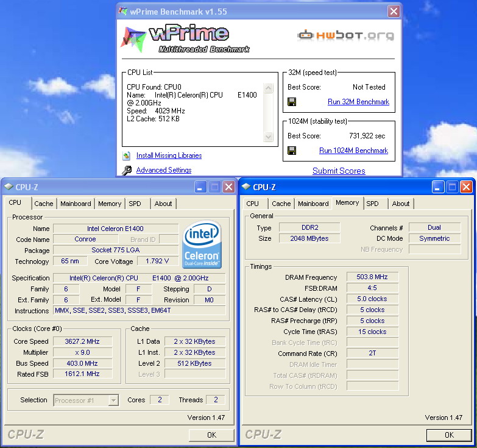This screenshot has height=448, width=477.
Task: Switch to About tab in right CPU-Z window
Action: pos(401,204)
